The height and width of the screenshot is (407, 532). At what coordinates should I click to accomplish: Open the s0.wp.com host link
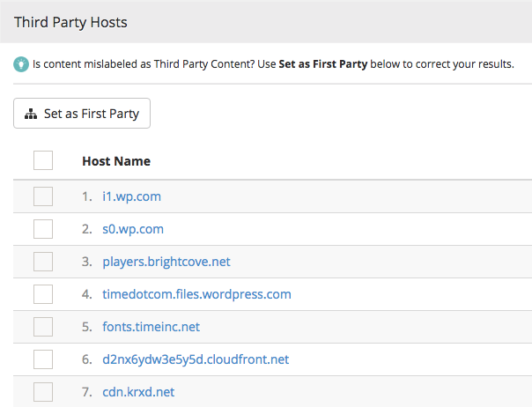point(133,229)
